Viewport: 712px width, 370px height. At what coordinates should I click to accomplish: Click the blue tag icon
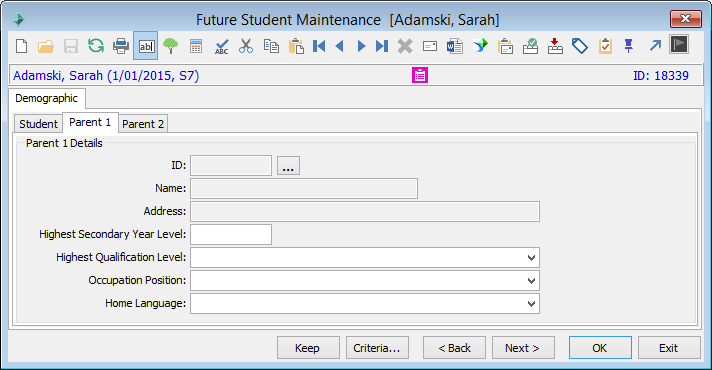point(580,46)
